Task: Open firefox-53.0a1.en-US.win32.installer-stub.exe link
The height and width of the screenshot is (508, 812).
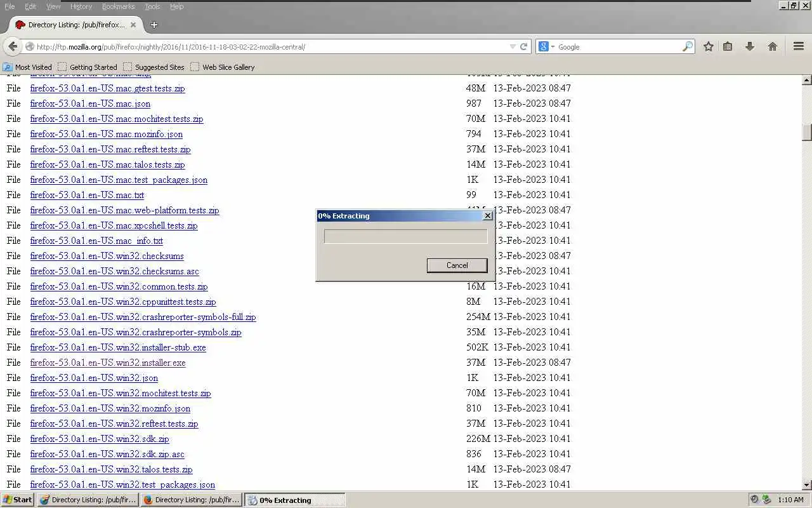Action: pyautogui.click(x=118, y=347)
